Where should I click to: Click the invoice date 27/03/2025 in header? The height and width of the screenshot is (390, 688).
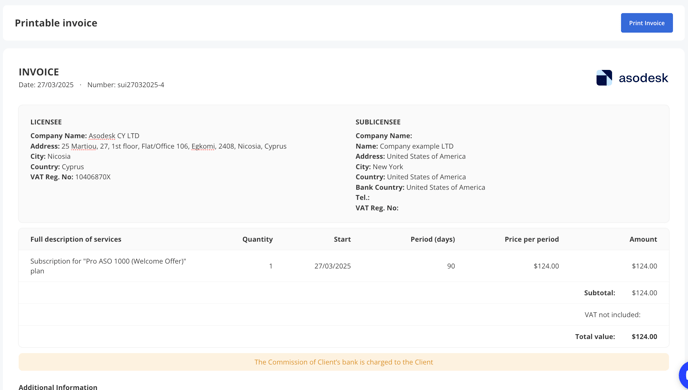tap(55, 85)
